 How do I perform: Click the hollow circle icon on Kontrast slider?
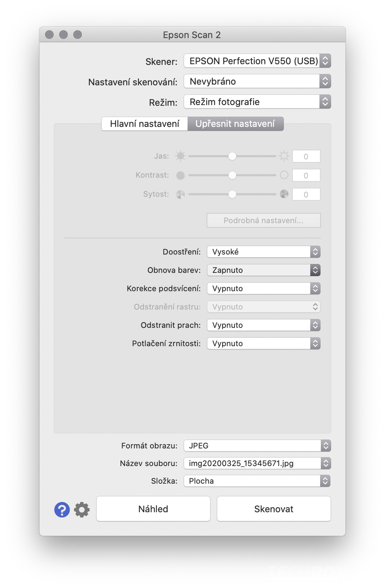click(284, 175)
